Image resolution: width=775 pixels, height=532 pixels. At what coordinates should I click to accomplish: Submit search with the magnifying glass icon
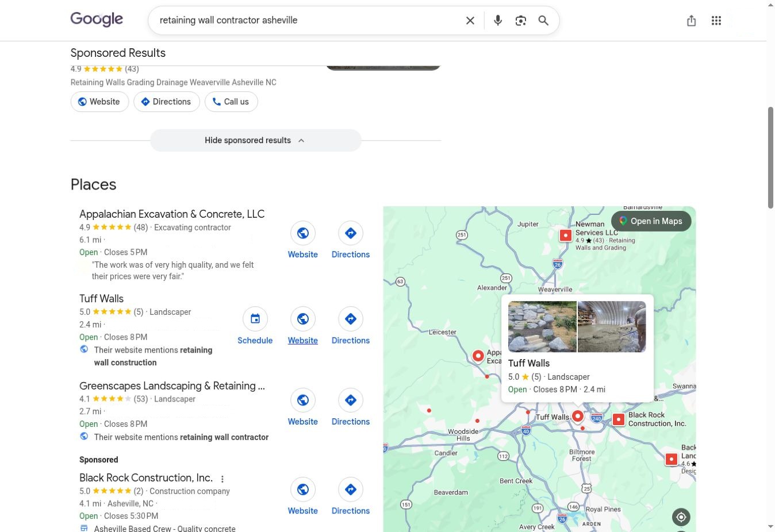click(x=543, y=21)
